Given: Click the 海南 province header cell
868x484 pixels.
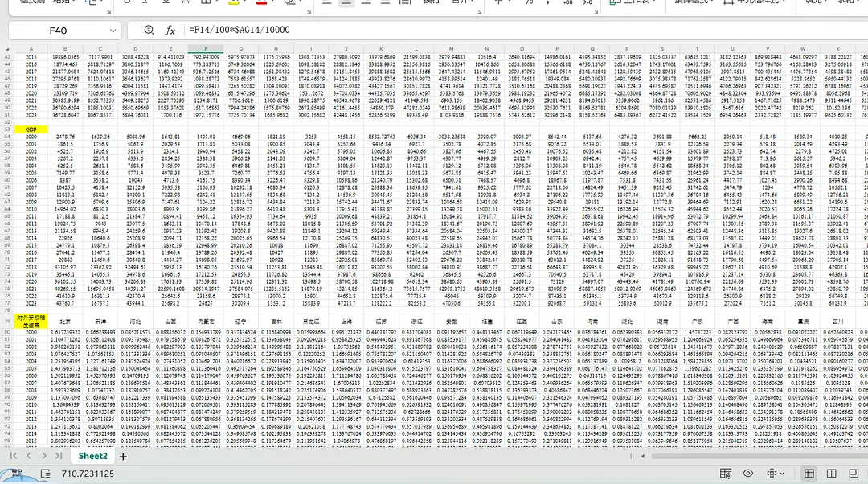Looking at the screenshot, I should click(x=768, y=321).
